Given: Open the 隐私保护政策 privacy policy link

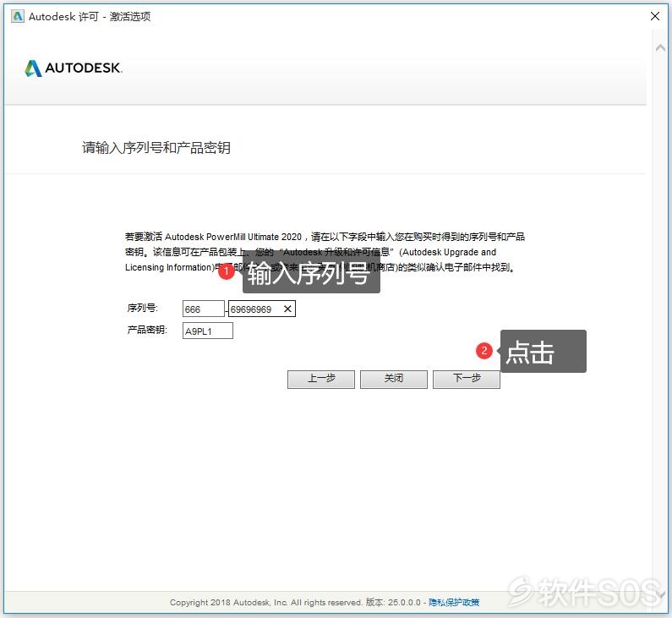Looking at the screenshot, I should click(454, 602).
